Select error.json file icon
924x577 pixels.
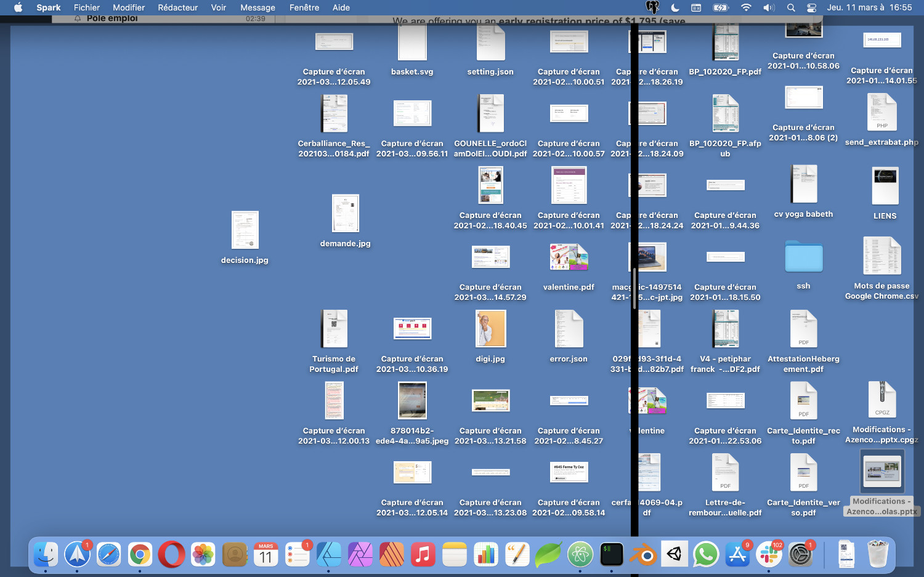(x=569, y=328)
